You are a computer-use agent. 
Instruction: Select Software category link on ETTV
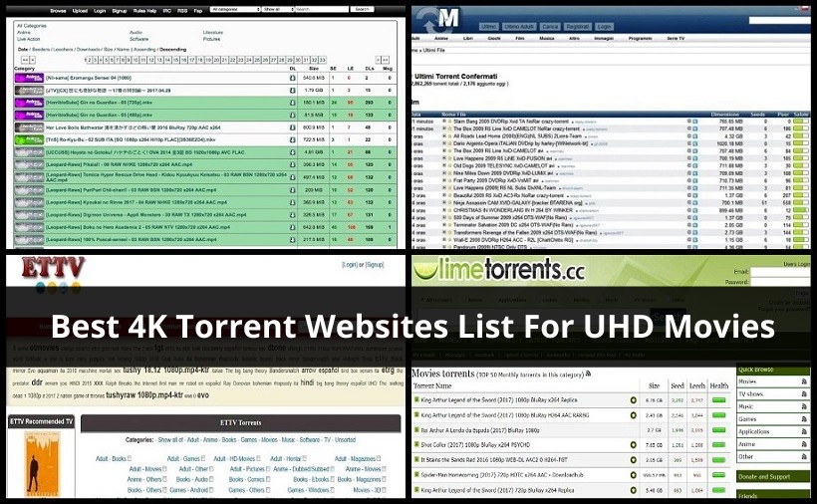[310, 440]
